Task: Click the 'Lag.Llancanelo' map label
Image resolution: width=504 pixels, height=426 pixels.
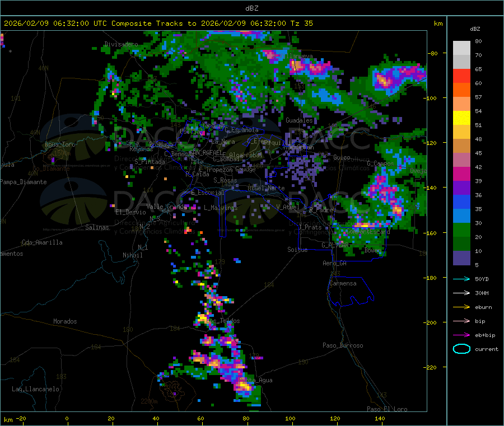Action: click(35, 389)
